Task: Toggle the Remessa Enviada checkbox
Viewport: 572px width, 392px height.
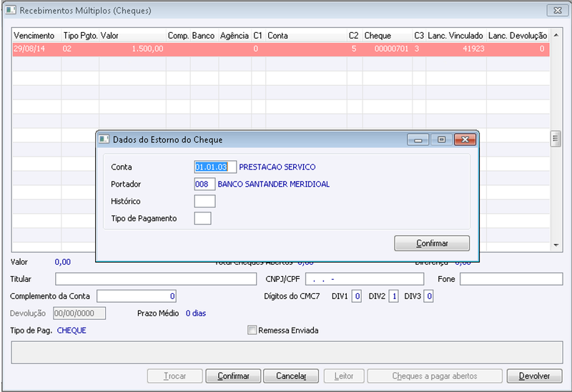Action: pyautogui.click(x=252, y=330)
